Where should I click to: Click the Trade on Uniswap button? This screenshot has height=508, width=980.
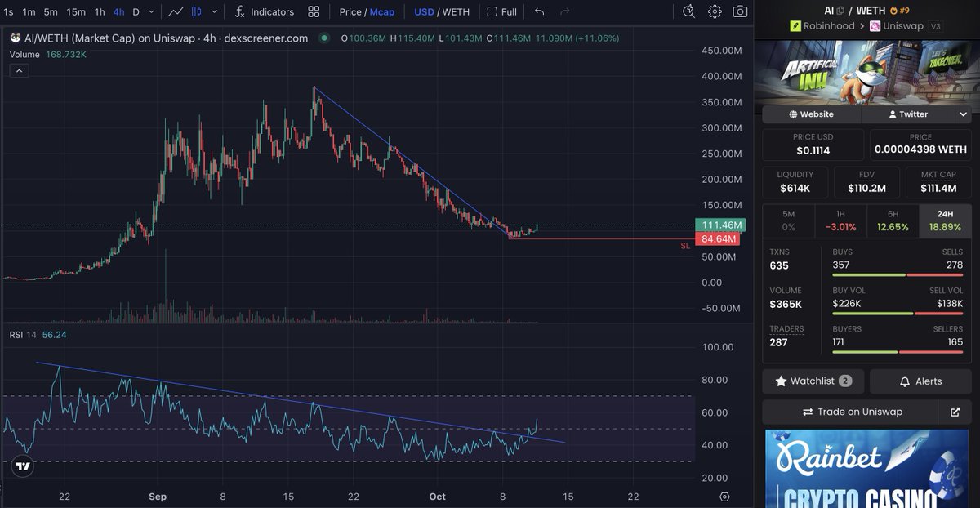(850, 412)
